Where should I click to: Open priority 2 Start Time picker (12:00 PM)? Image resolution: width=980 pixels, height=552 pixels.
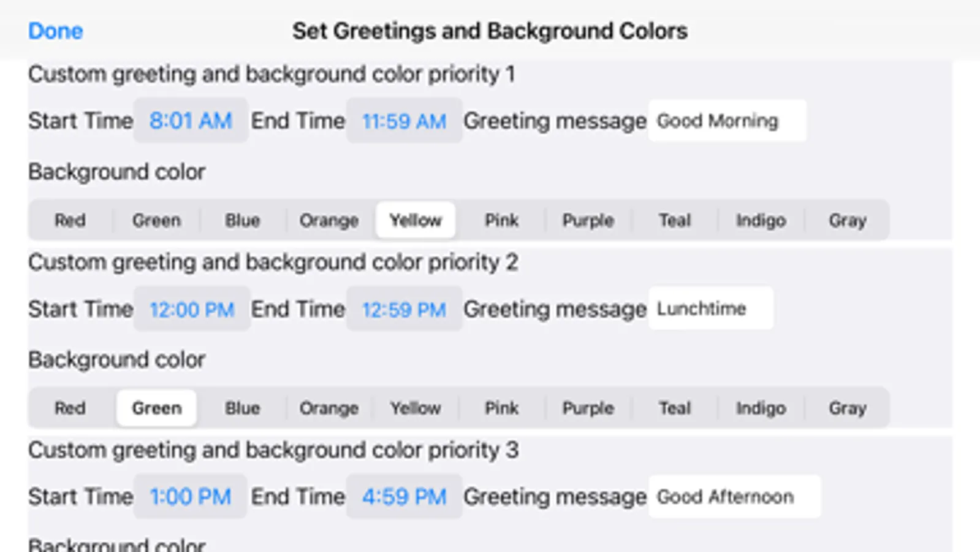click(x=192, y=309)
